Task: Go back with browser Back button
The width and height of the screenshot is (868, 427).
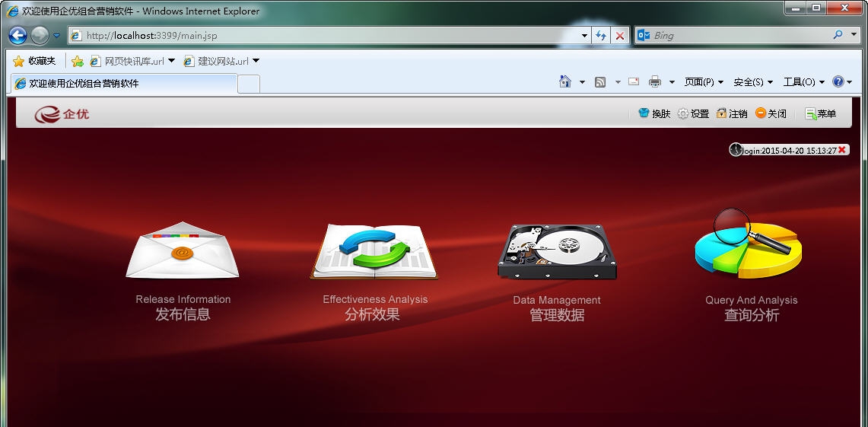Action: [17, 36]
